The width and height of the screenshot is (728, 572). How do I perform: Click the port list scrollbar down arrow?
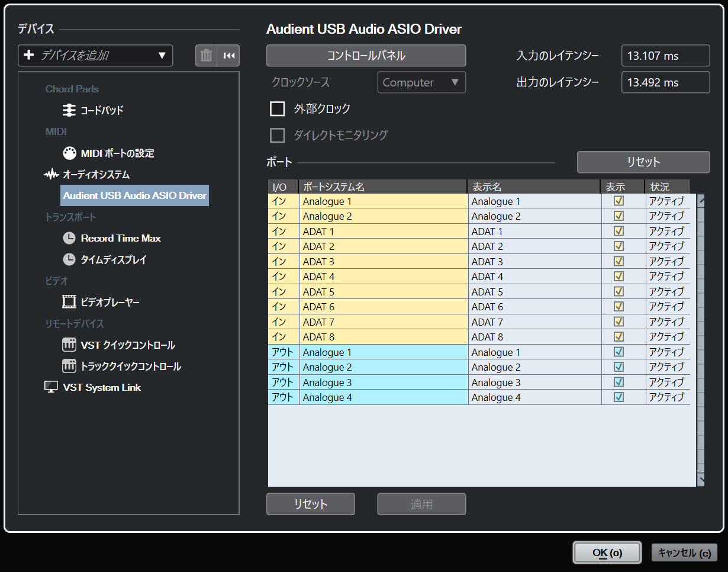pyautogui.click(x=701, y=479)
